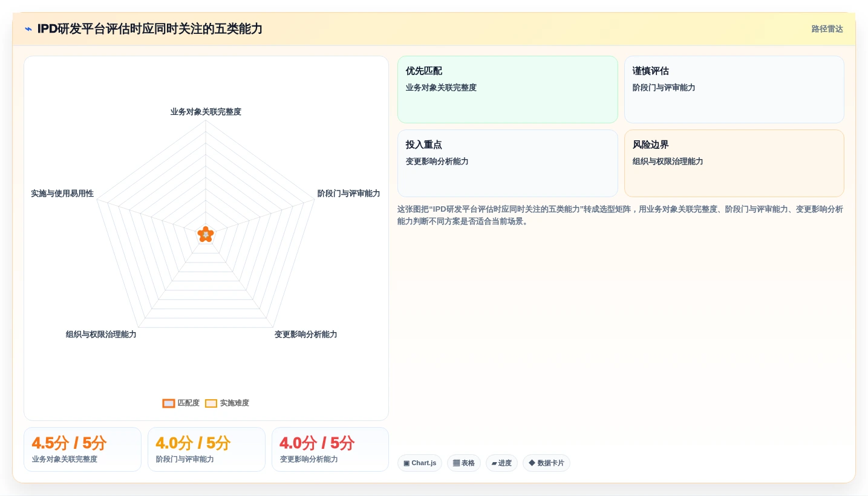Image resolution: width=868 pixels, height=496 pixels.
Task: Select the Chart.js tag chip
Action: (x=420, y=463)
